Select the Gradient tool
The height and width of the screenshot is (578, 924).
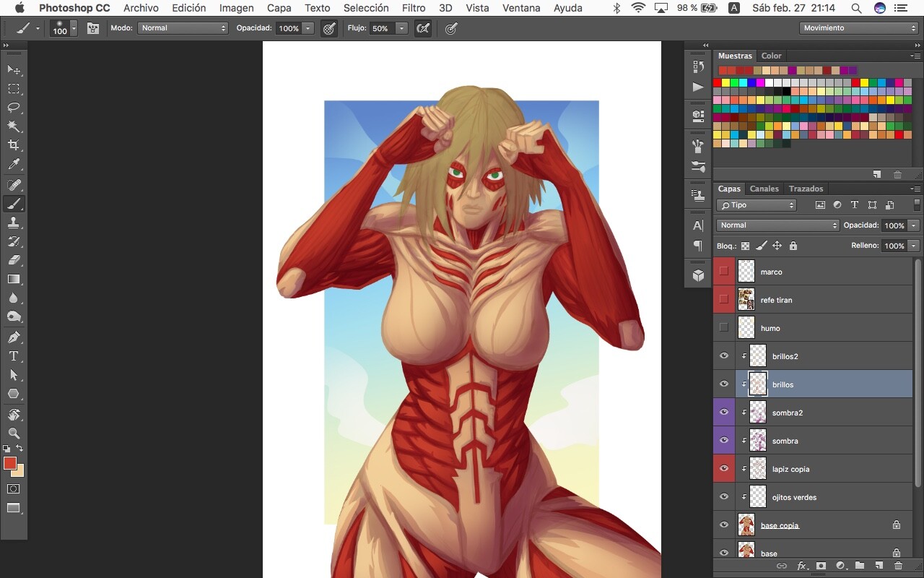(14, 279)
